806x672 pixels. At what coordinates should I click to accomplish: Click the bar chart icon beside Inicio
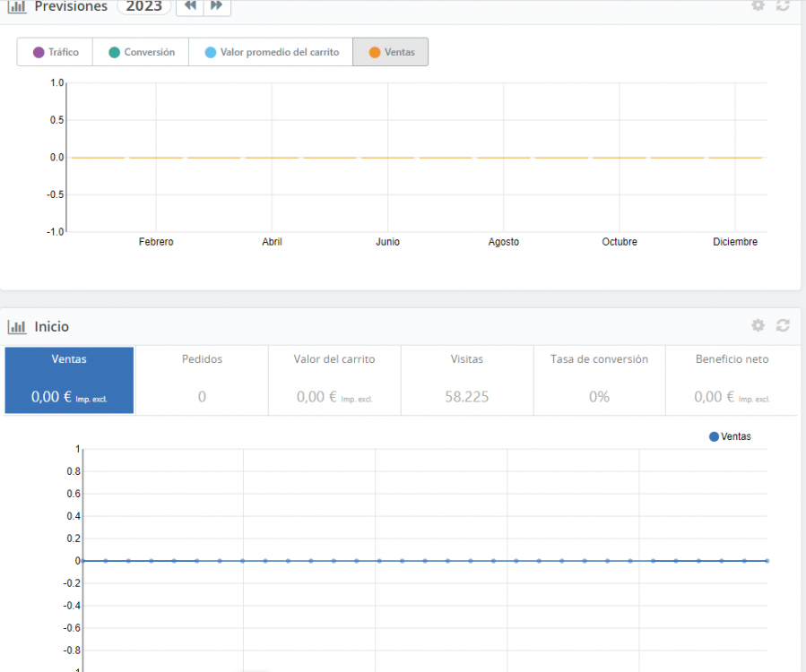(17, 327)
